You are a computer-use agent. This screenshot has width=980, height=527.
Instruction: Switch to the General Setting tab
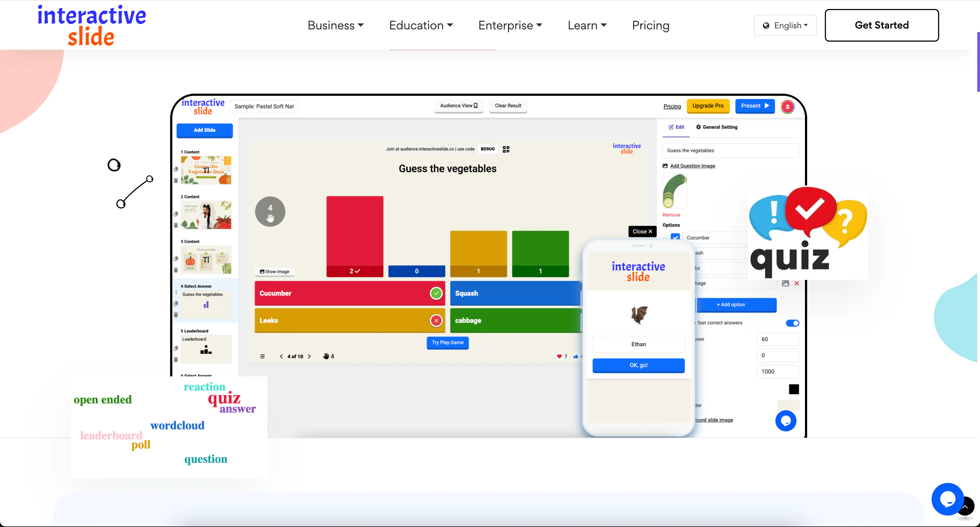(717, 127)
